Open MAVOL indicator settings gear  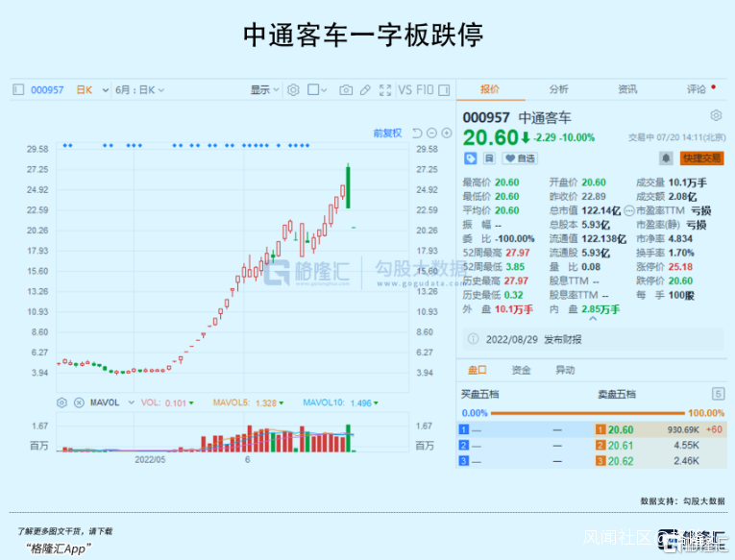click(x=61, y=402)
